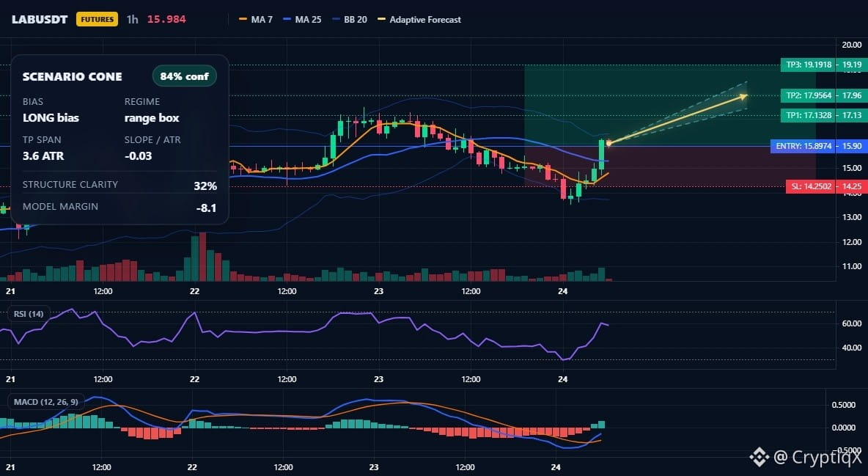Click the 32% structure clarity value

pyautogui.click(x=205, y=186)
